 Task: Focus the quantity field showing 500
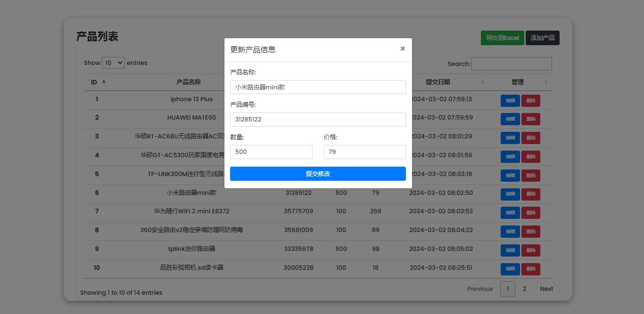coord(271,152)
